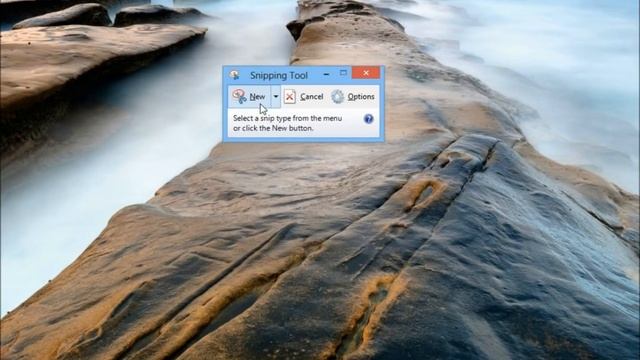This screenshot has width=640, height=360.
Task: Click the blue help question mark icon
Action: pos(368,119)
